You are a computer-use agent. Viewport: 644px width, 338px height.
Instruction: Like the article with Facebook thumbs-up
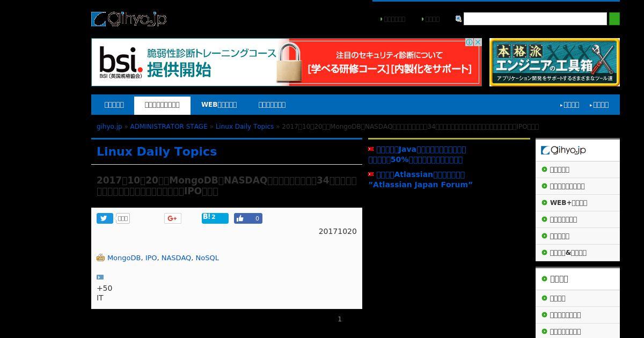pyautogui.click(x=248, y=218)
